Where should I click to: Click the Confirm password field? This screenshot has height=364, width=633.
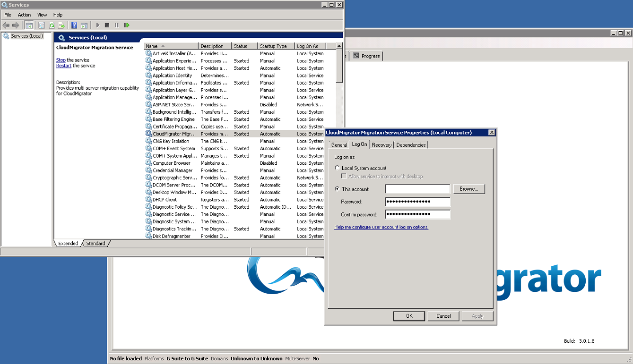417,214
